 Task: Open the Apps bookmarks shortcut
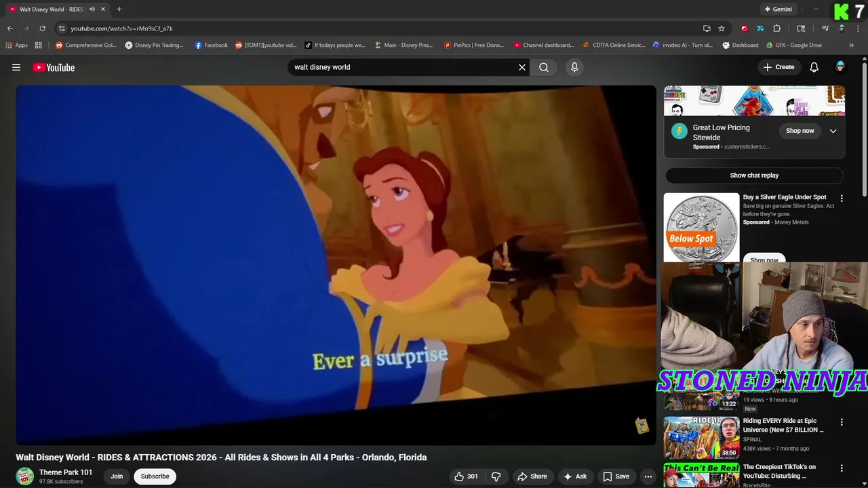tap(16, 45)
